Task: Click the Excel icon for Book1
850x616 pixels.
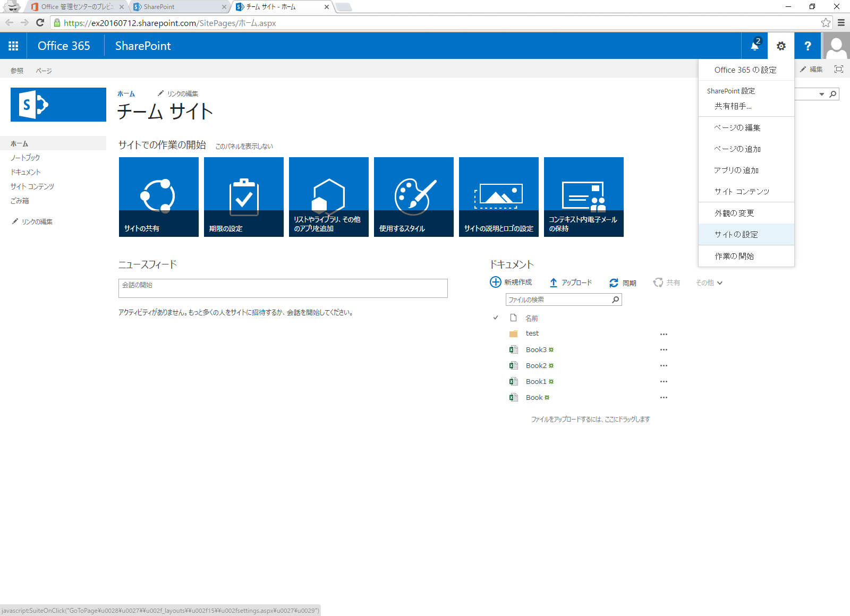Action: click(x=513, y=381)
